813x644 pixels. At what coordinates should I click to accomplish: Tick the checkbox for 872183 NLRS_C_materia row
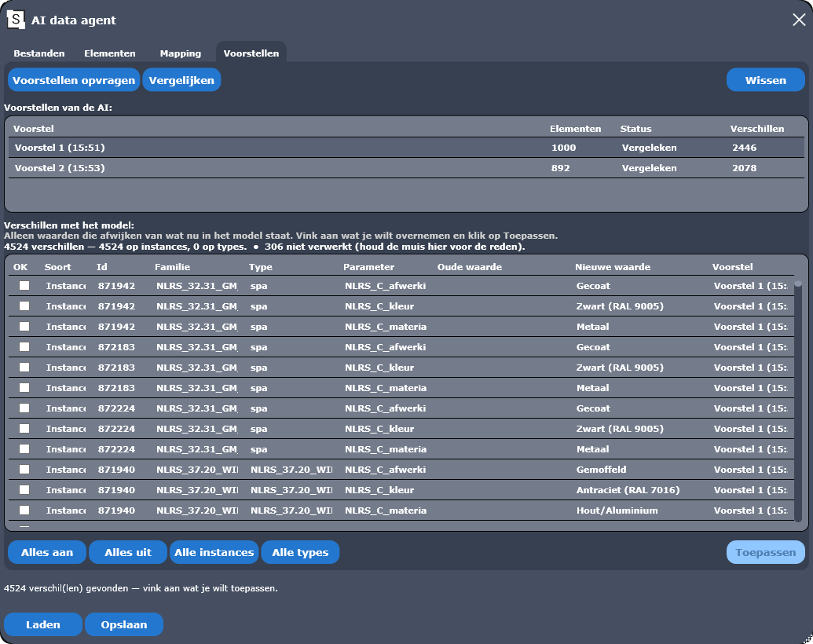point(24,388)
